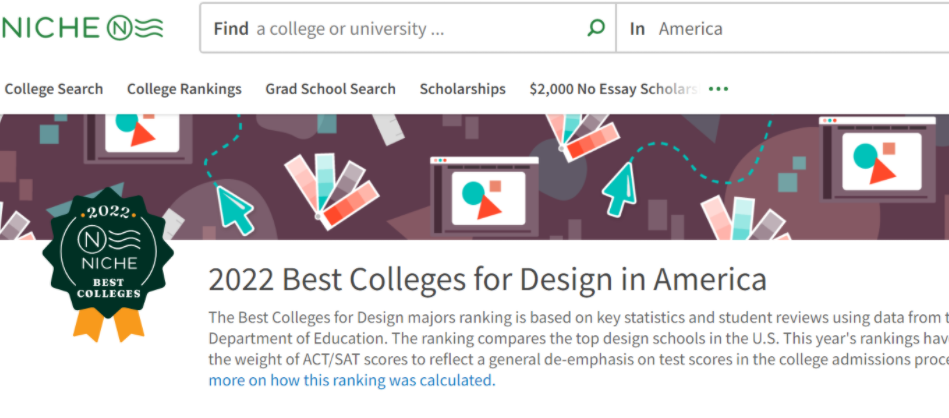Click the teal cursor arrow right of banner
The width and height of the screenshot is (949, 418).
pyautogui.click(x=620, y=186)
